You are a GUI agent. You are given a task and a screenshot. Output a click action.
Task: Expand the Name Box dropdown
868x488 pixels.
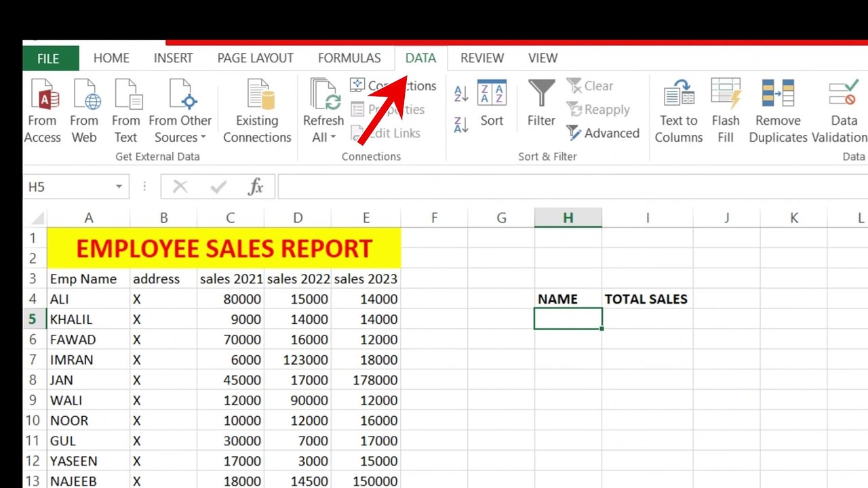pos(119,186)
